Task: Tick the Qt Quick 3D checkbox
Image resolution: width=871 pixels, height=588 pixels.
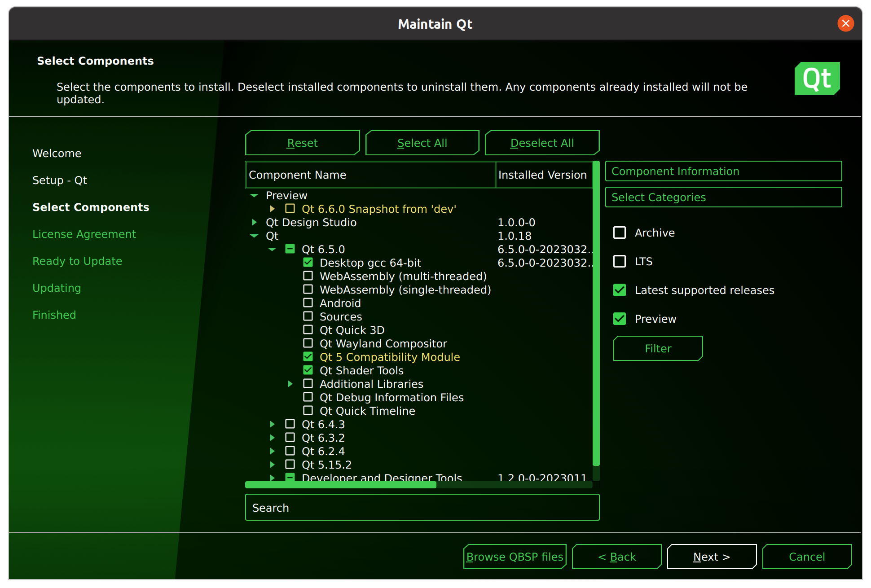Action: click(308, 330)
